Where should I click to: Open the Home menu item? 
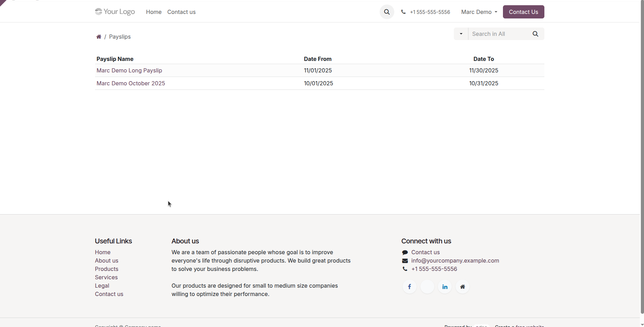154,12
